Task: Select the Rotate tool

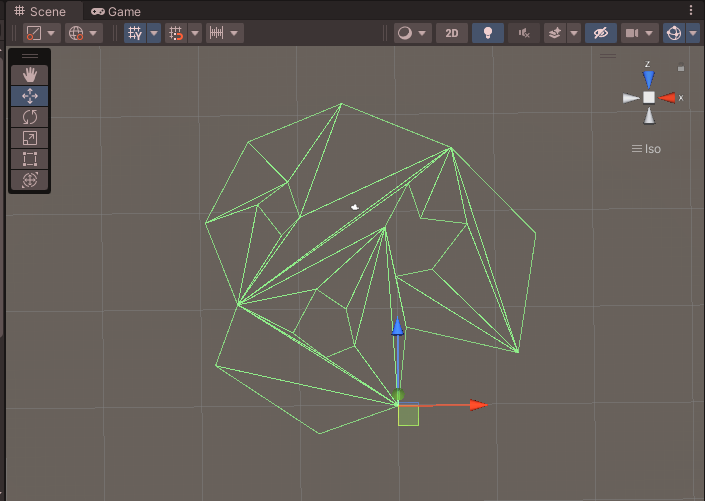Action: (30, 117)
